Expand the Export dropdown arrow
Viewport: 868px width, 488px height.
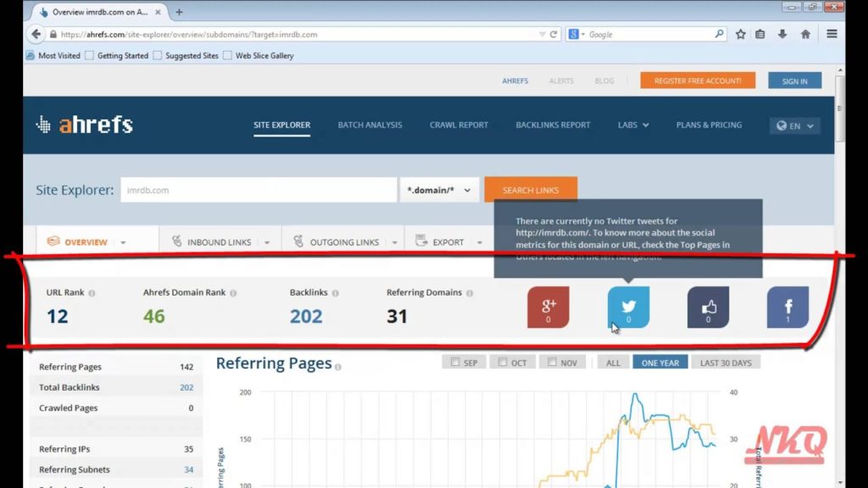pyautogui.click(x=480, y=242)
